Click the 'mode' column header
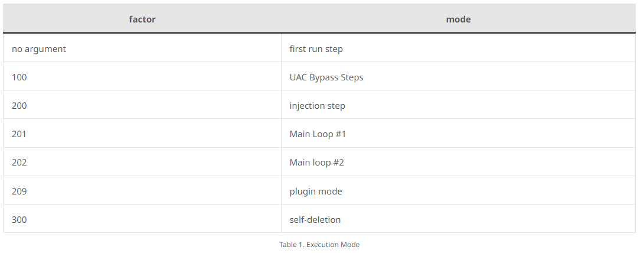This screenshot has height=253, width=644. coord(458,19)
